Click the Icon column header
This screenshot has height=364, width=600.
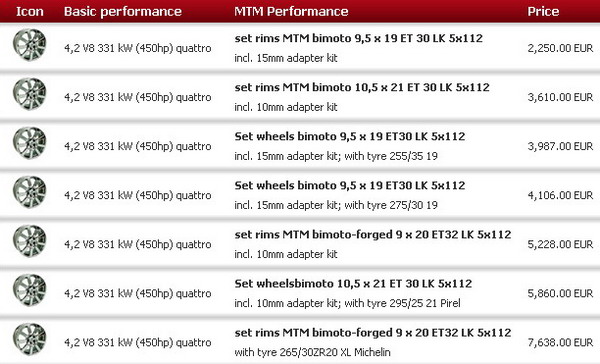30,11
